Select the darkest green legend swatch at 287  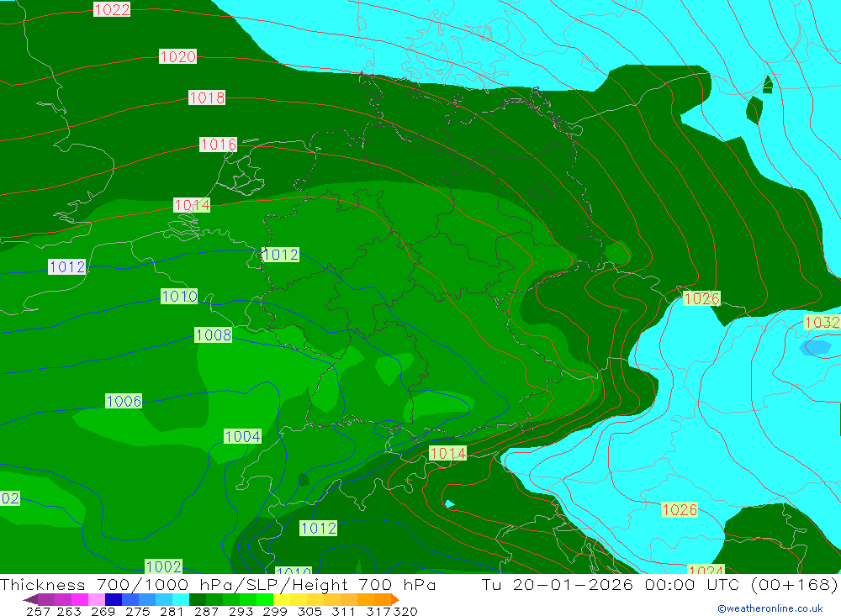tap(198, 599)
